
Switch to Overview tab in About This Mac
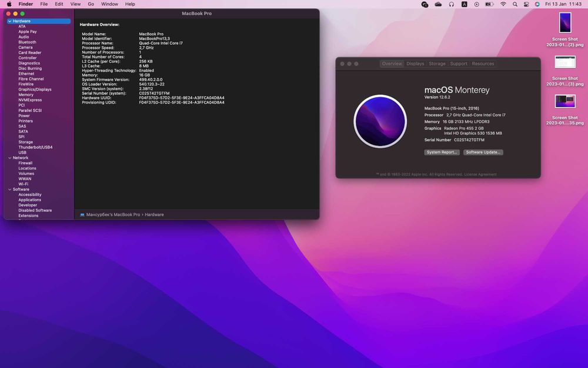392,64
